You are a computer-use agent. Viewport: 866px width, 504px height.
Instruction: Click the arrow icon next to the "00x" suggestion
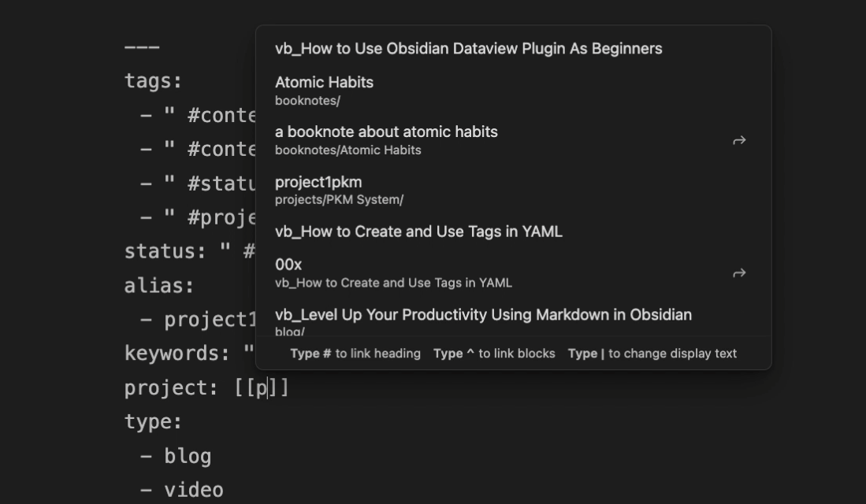coord(738,272)
